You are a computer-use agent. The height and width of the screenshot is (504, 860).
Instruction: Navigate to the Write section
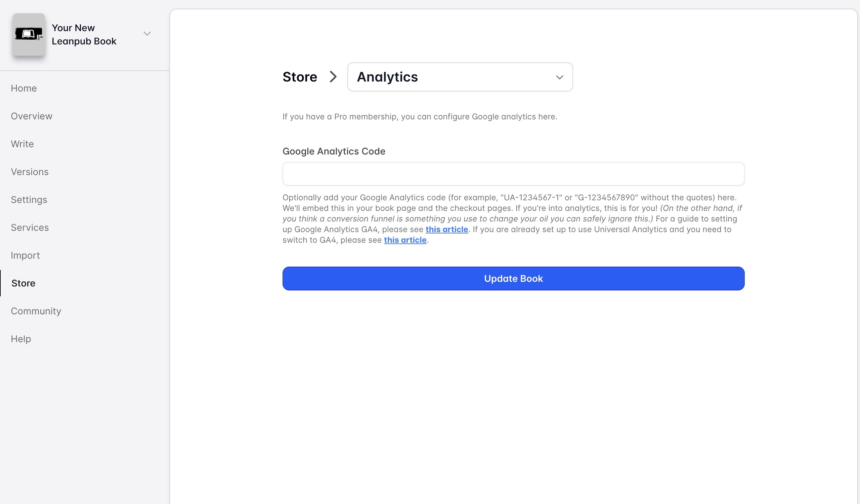click(x=22, y=144)
